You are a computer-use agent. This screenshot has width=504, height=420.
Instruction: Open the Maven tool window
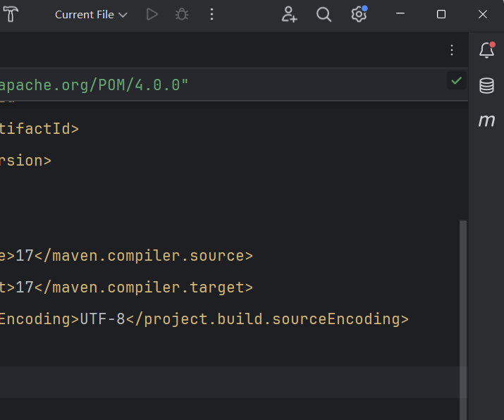(x=486, y=121)
